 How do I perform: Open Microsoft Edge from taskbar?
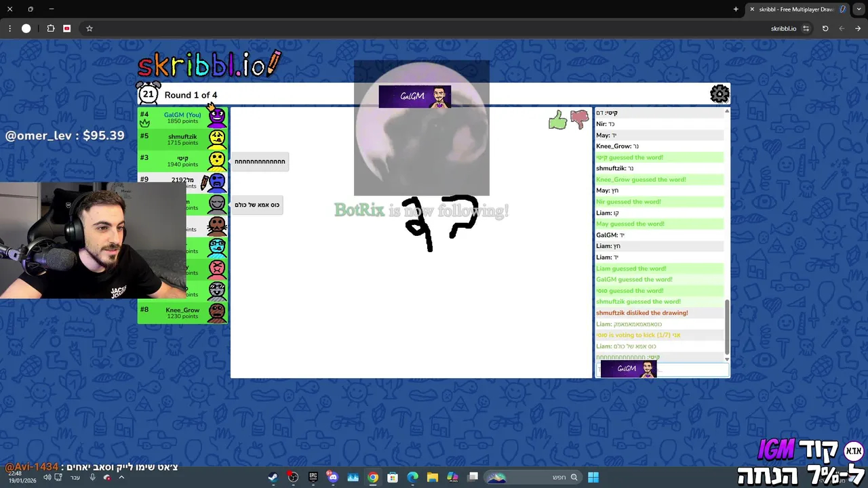412,477
